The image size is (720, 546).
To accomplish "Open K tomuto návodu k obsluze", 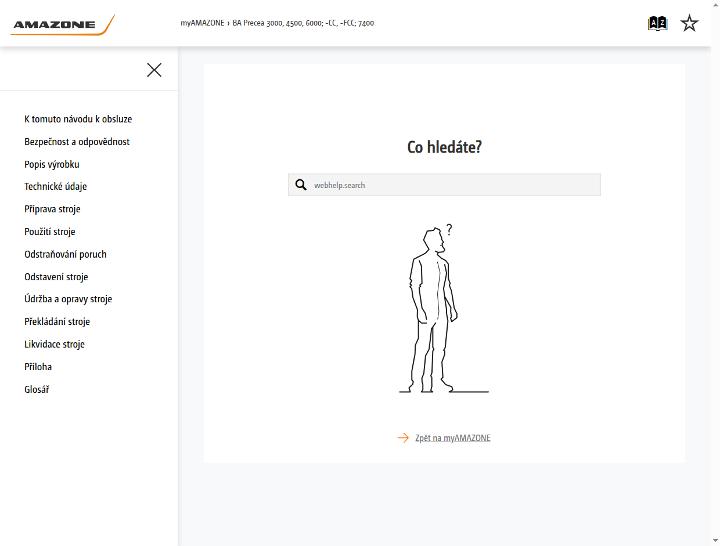I will pos(78,119).
